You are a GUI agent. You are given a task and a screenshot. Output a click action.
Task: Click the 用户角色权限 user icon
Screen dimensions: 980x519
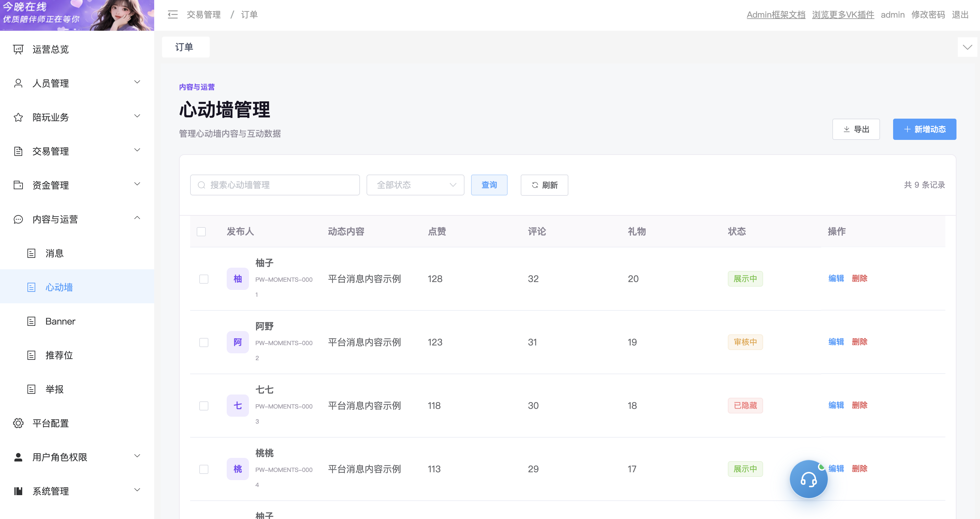click(x=18, y=457)
